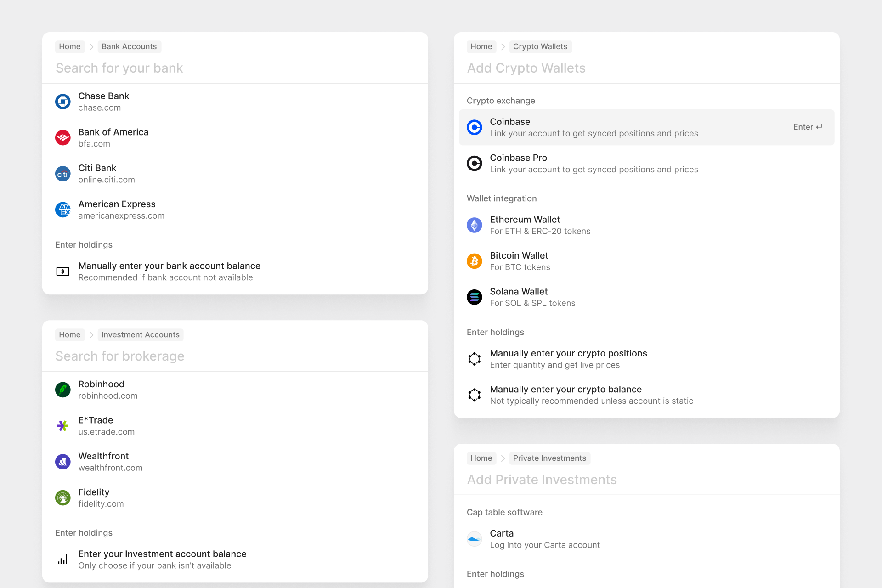The image size is (882, 588).
Task: Click the dotted circle icon for crypto positions
Action: click(475, 359)
